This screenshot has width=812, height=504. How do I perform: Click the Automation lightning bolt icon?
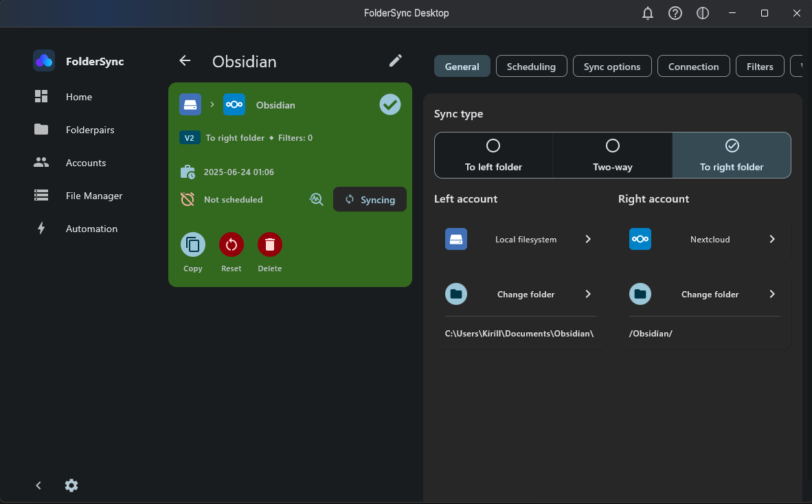point(41,228)
